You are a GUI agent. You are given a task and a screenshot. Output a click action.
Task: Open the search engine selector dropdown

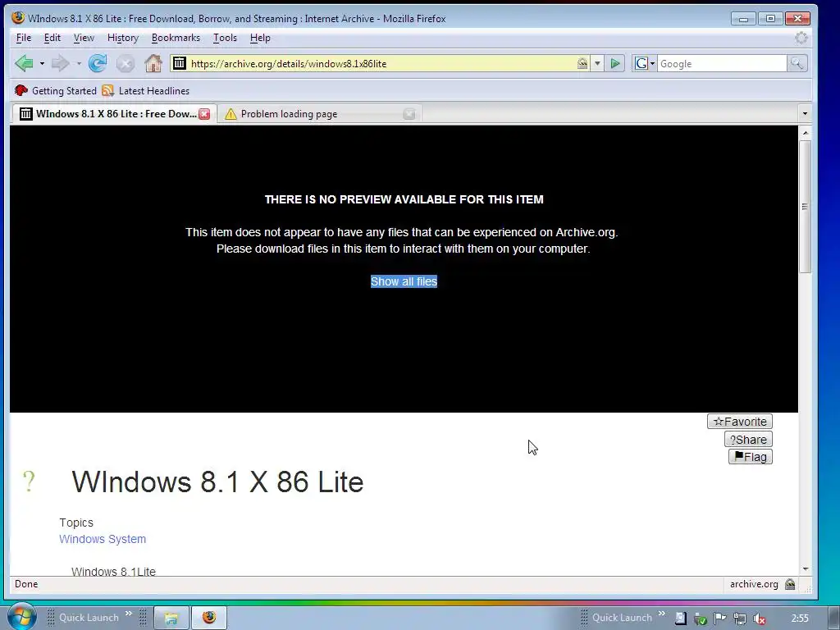644,64
